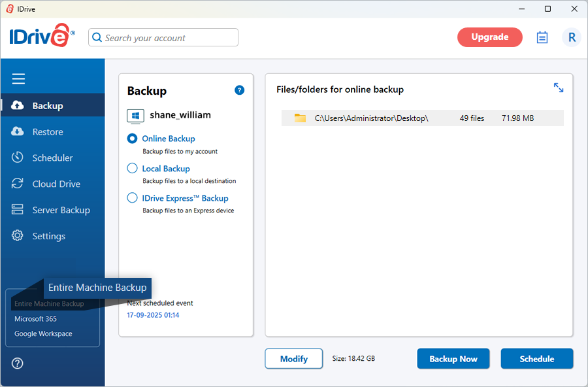Select the C:\Users\Administrator\Desktop\ row
The image size is (588, 387).
tap(422, 118)
